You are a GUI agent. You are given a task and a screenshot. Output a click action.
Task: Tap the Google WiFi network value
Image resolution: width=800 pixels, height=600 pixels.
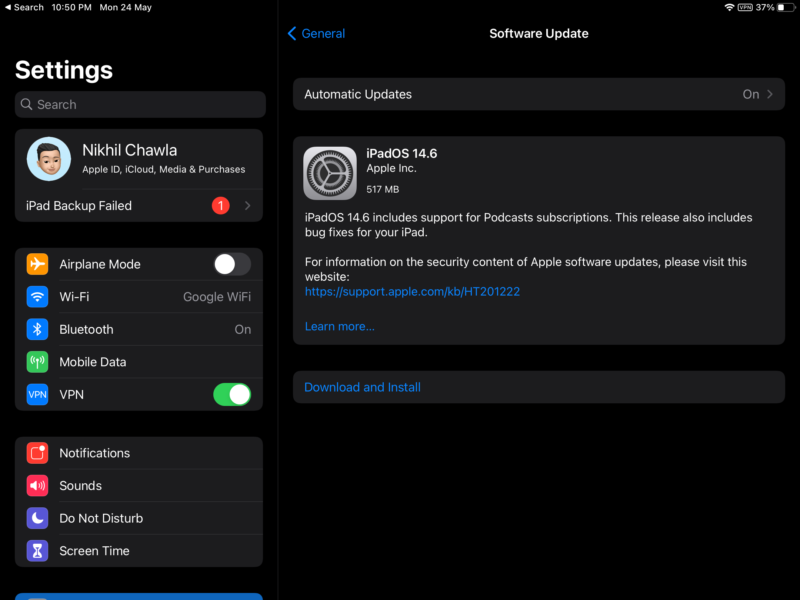pyautogui.click(x=217, y=297)
